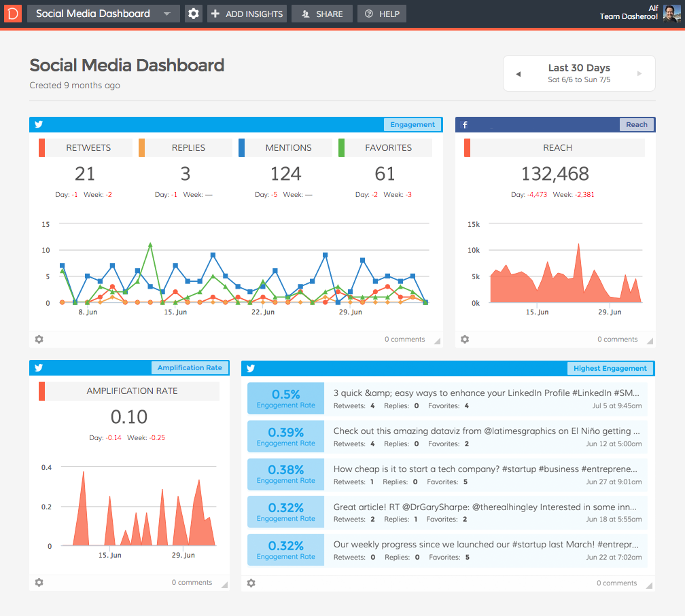The width and height of the screenshot is (685, 616).
Task: Open dashboard settings with the gear icon
Action: point(194,13)
